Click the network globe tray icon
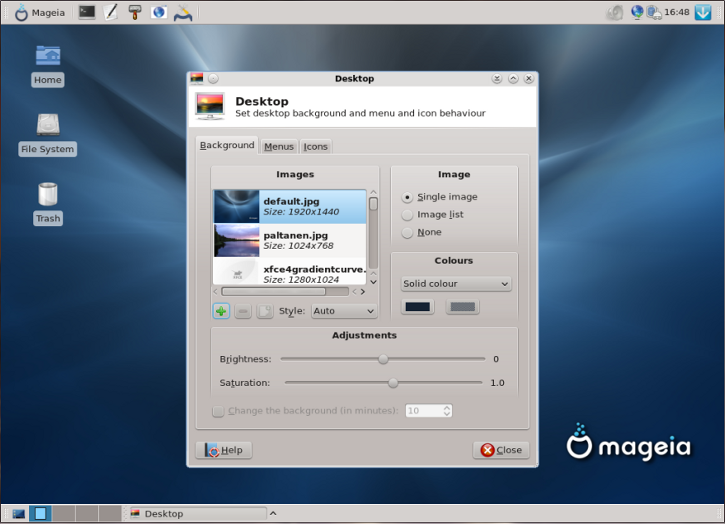The image size is (725, 524). 637,12
